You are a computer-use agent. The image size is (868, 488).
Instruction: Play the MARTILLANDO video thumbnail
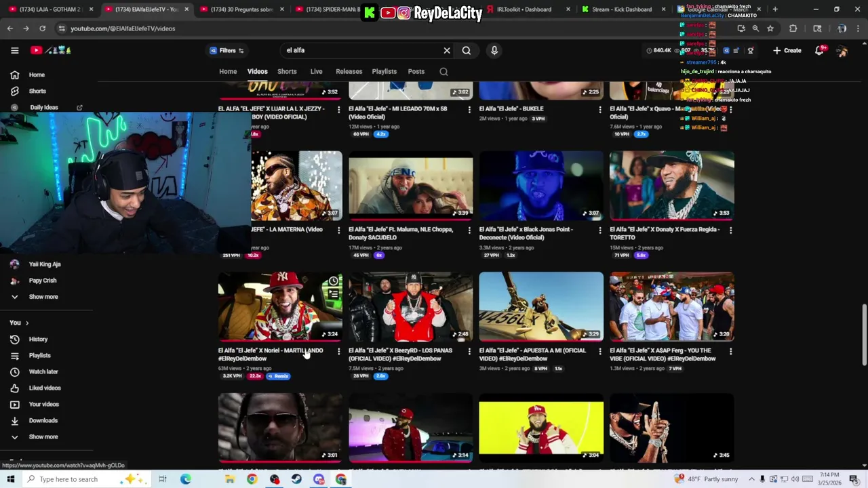tap(280, 306)
